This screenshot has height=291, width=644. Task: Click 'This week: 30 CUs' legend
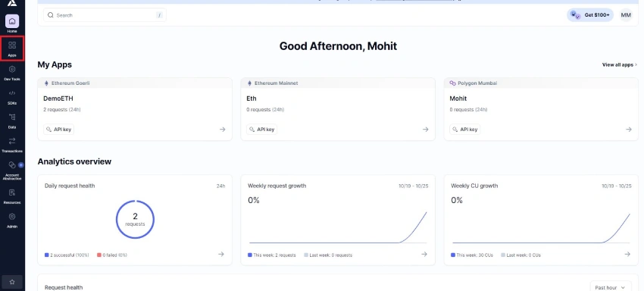click(x=472, y=255)
